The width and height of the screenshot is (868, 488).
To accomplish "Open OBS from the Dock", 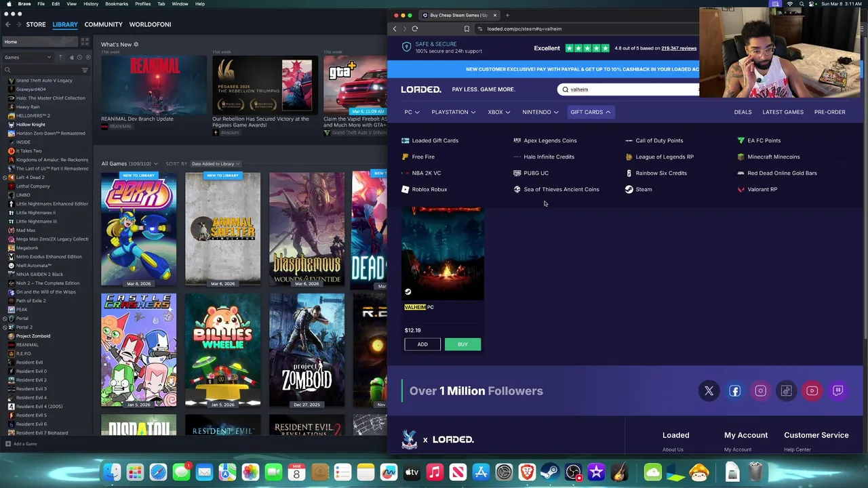I will click(x=573, y=472).
